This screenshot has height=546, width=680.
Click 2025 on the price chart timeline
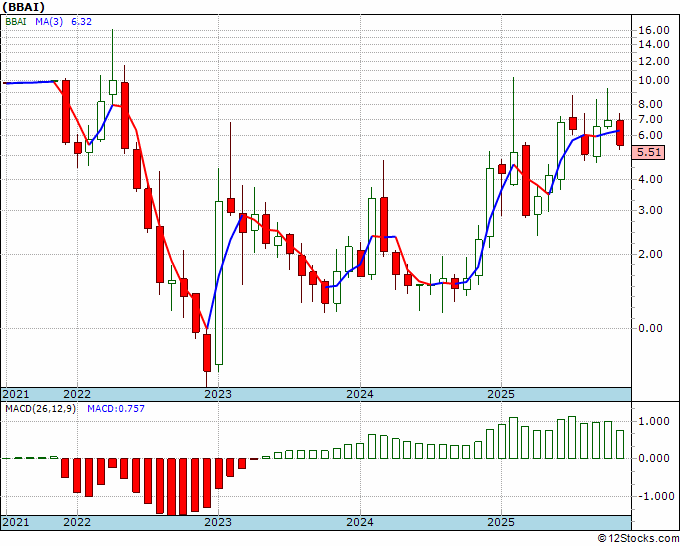coord(501,394)
